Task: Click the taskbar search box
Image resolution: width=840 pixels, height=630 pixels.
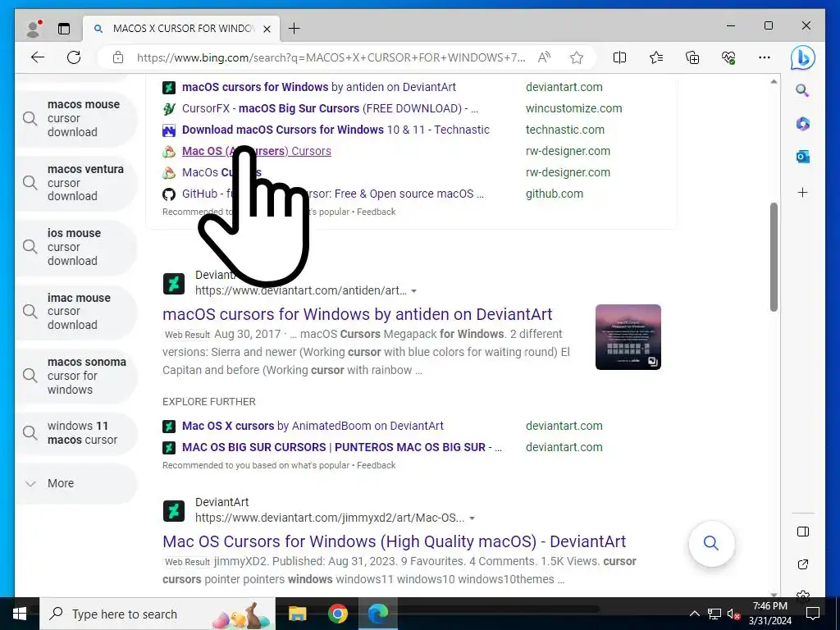Action: point(157,614)
